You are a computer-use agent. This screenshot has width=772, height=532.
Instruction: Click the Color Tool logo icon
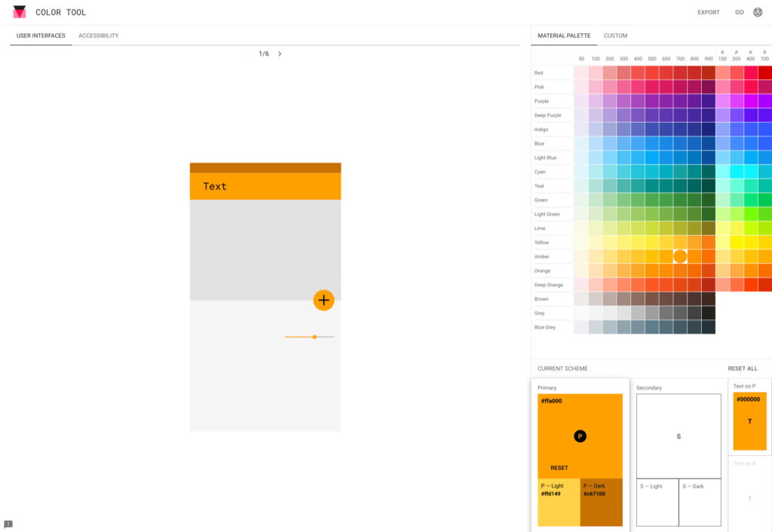(x=20, y=12)
